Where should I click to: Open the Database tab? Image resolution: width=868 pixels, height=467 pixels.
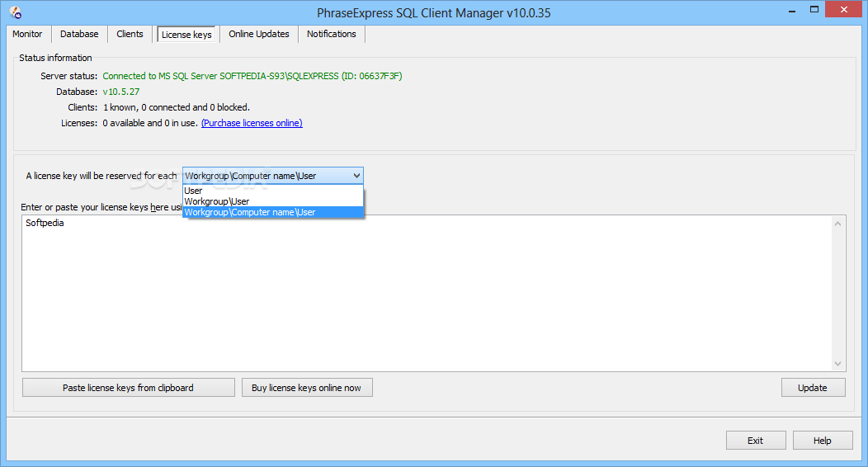pyautogui.click(x=79, y=34)
